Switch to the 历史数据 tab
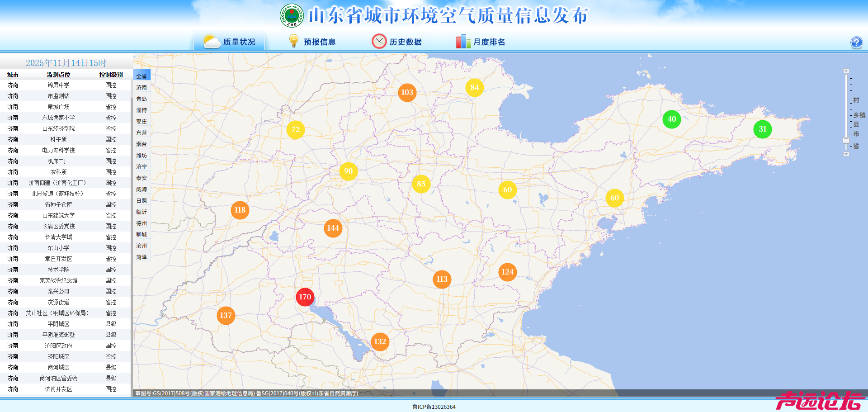The height and width of the screenshot is (412, 868). click(406, 42)
